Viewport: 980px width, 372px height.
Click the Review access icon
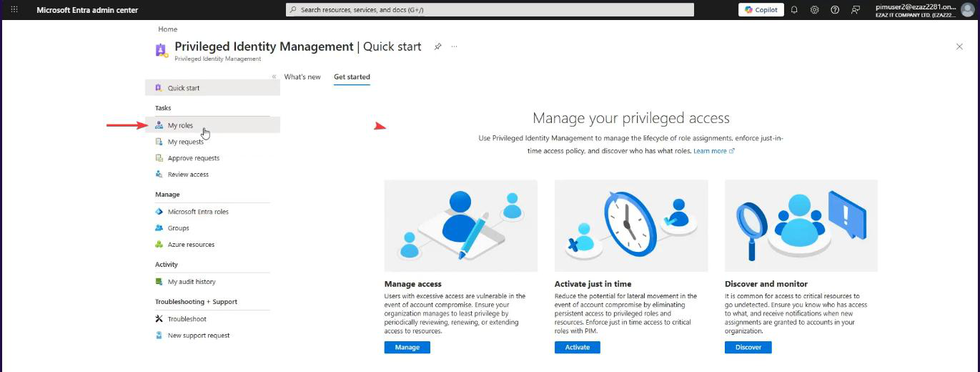(159, 175)
